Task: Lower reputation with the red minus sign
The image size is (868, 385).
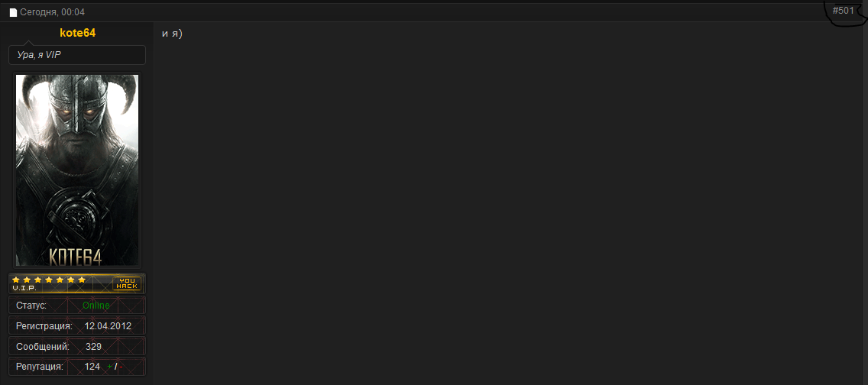Action: point(121,366)
